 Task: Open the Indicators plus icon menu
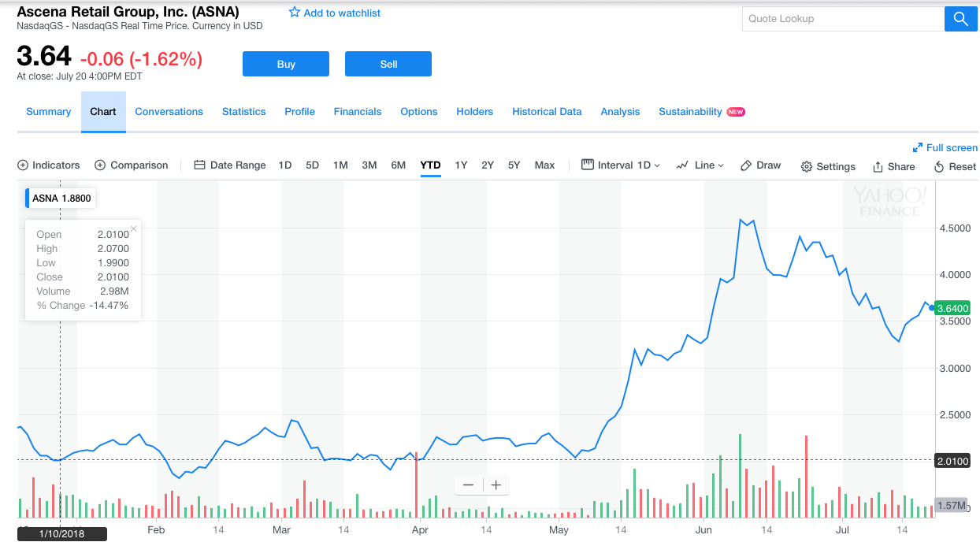tap(49, 165)
